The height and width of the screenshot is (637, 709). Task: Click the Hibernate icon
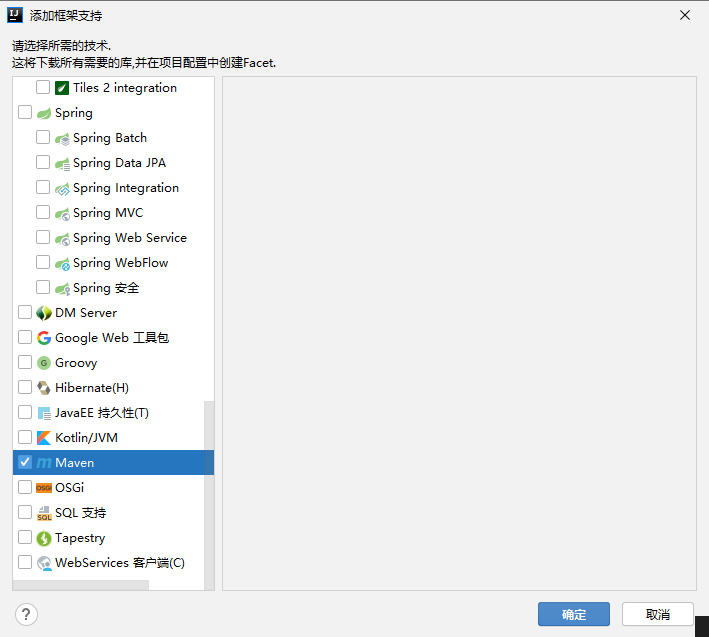tap(44, 388)
